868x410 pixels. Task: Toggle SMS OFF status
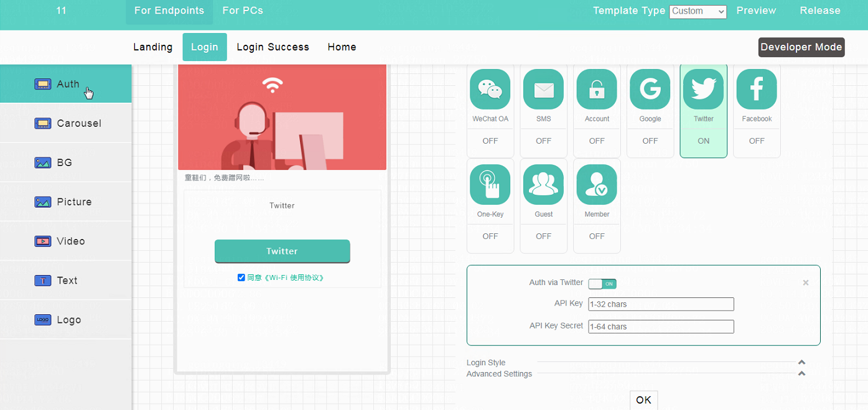[544, 141]
